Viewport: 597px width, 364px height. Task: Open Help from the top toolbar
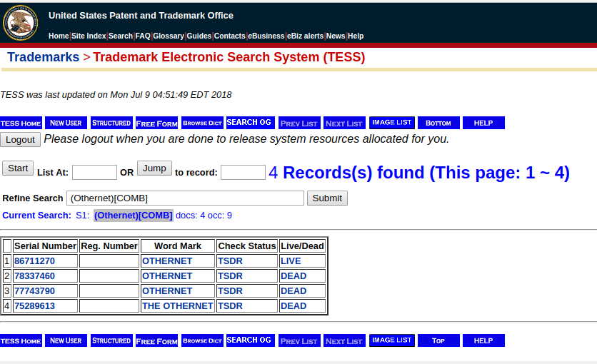(x=483, y=123)
